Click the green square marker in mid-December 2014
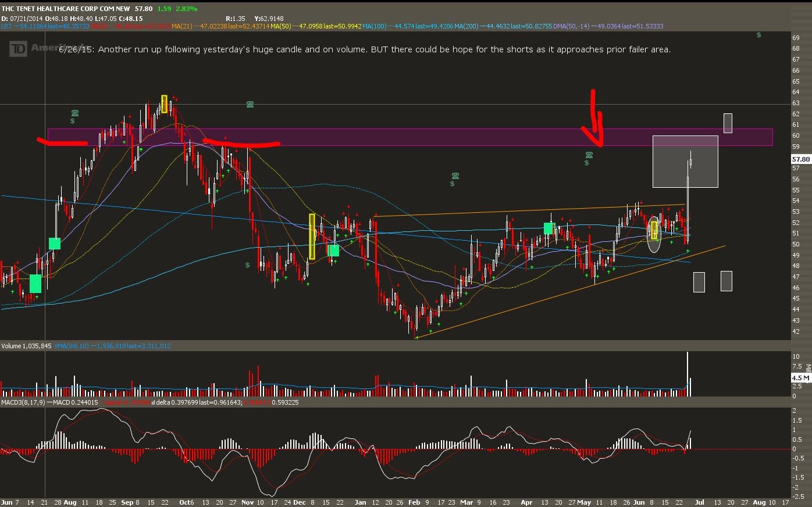 [333, 251]
